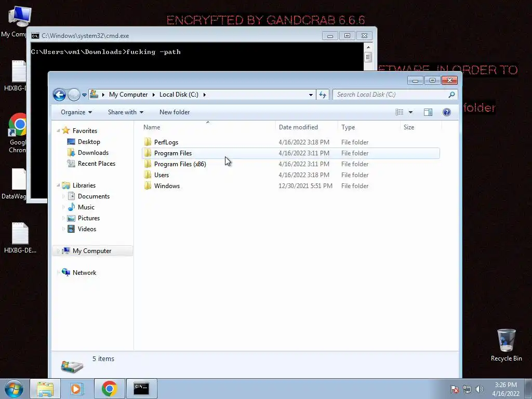Open Downloads under Favorites
Screen dimensions: 532x399
(x=93, y=153)
